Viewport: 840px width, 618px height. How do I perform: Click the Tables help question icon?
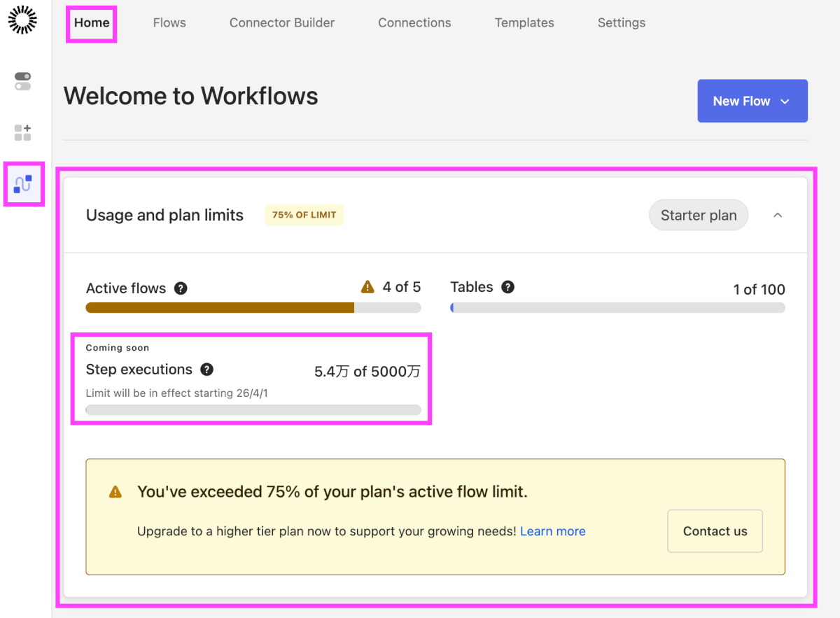tap(507, 287)
